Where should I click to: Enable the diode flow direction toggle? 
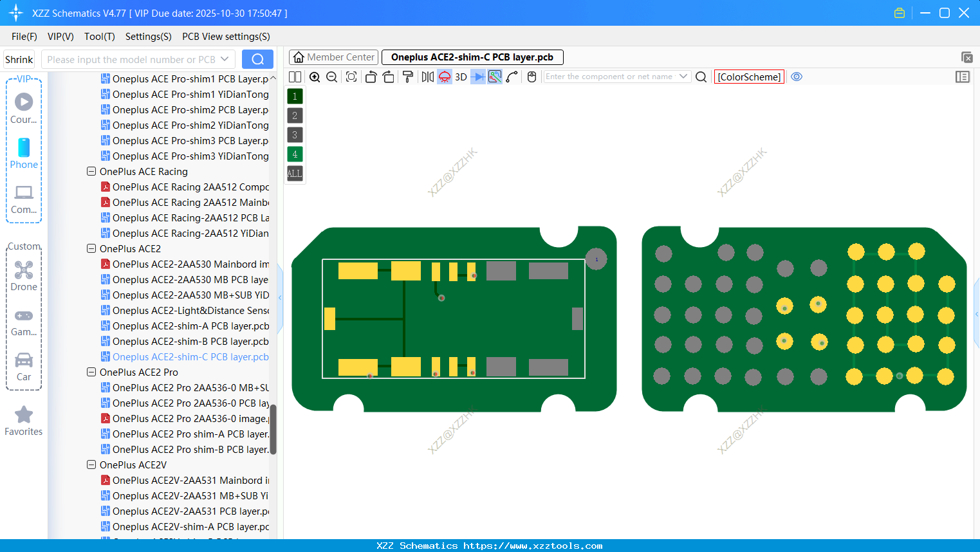click(477, 77)
